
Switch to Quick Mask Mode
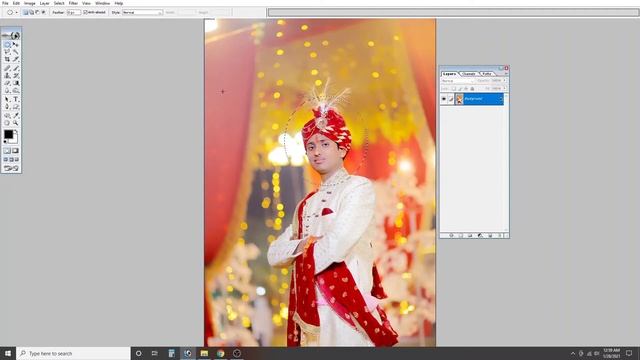pos(16,151)
